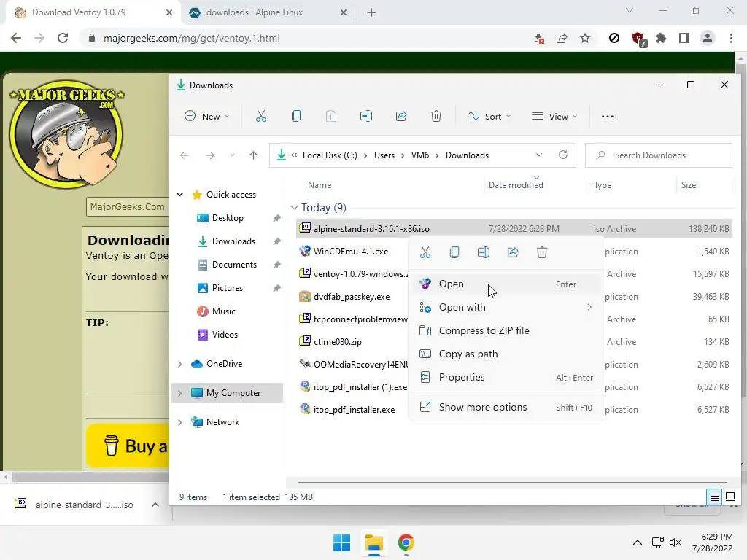
Task: Click the Delete trash icon in Explorer toolbar
Action: pyautogui.click(x=436, y=116)
